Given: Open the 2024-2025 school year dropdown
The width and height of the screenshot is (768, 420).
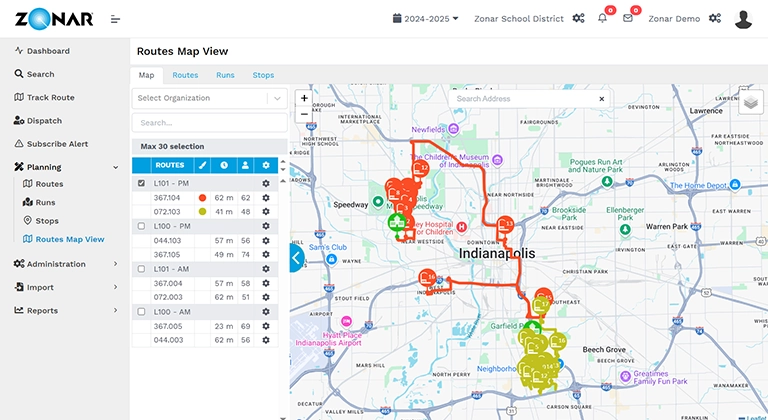Looking at the screenshot, I should coord(426,19).
